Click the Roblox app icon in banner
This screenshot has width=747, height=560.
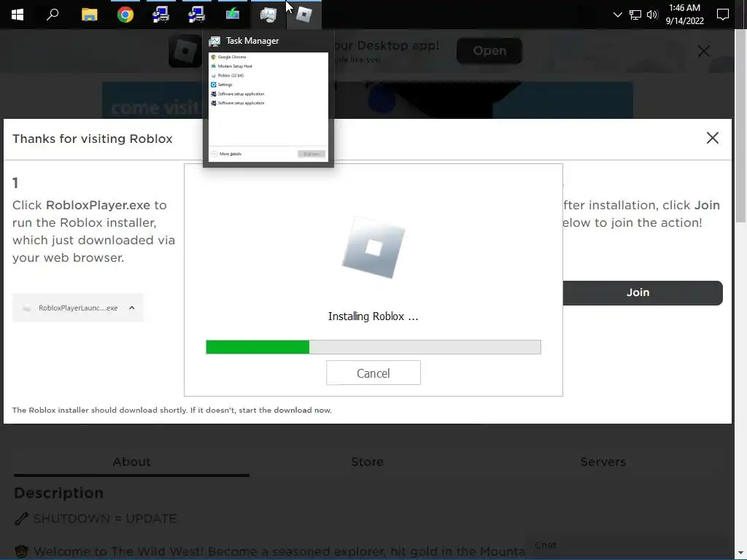click(185, 51)
